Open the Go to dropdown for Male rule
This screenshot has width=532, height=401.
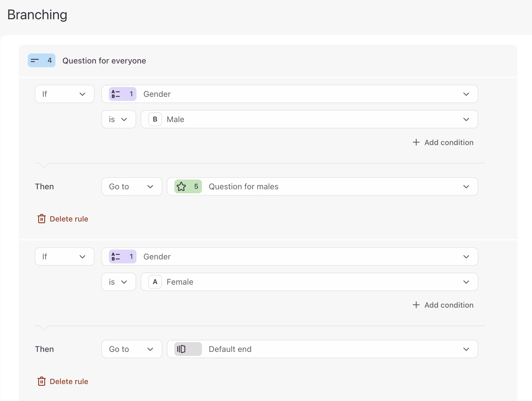click(132, 186)
